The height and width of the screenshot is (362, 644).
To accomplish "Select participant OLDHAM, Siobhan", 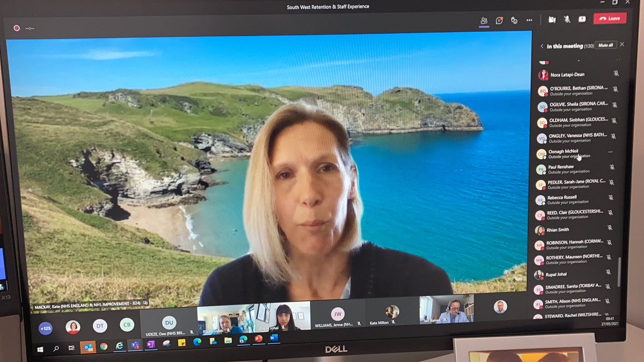I will click(x=577, y=122).
